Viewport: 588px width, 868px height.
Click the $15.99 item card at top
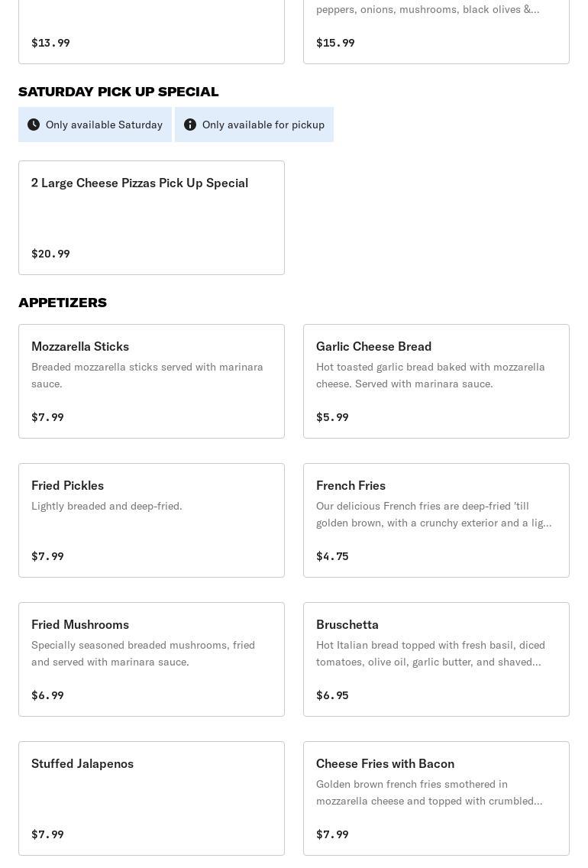tap(436, 34)
